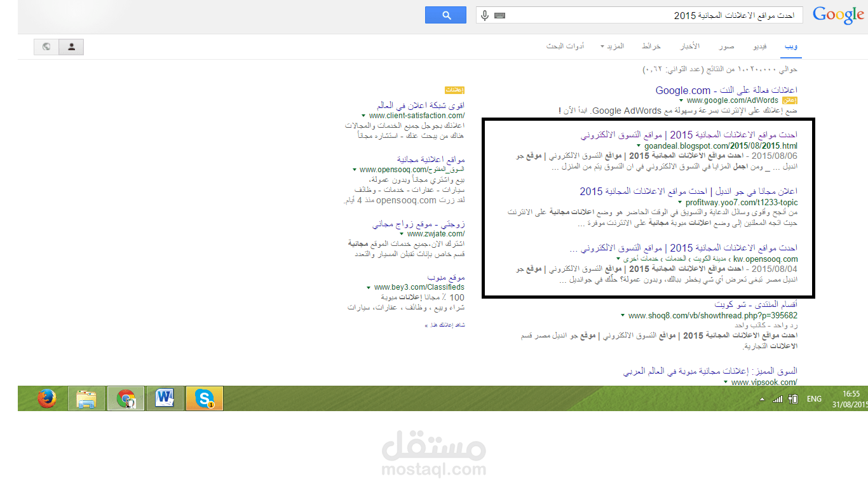Expand arrow beside www.bey3.com/Classifieds ad

368,288
